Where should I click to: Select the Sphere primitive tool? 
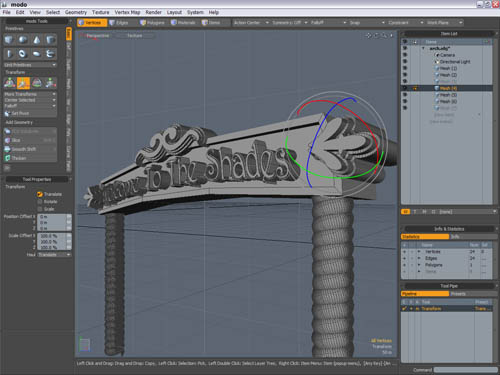coord(23,40)
